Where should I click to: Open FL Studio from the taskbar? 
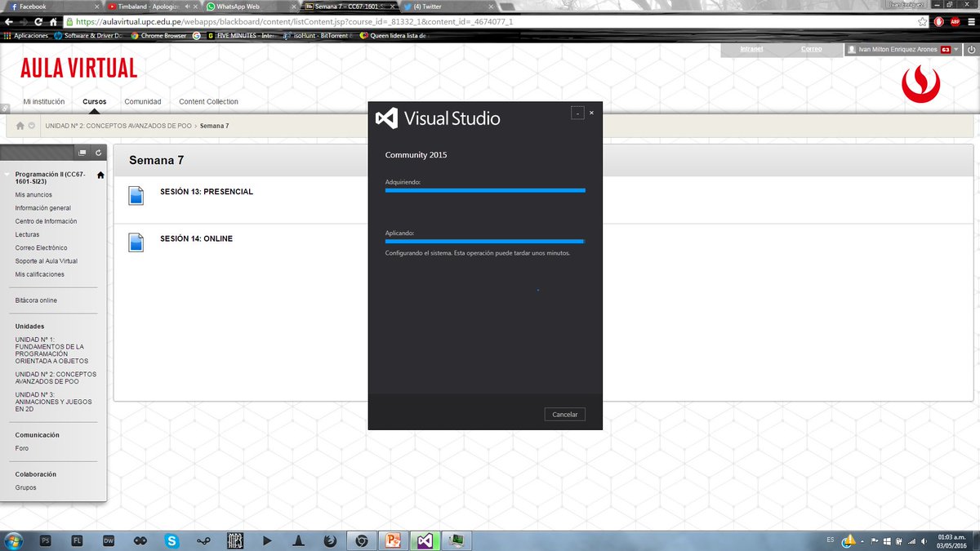pos(78,540)
